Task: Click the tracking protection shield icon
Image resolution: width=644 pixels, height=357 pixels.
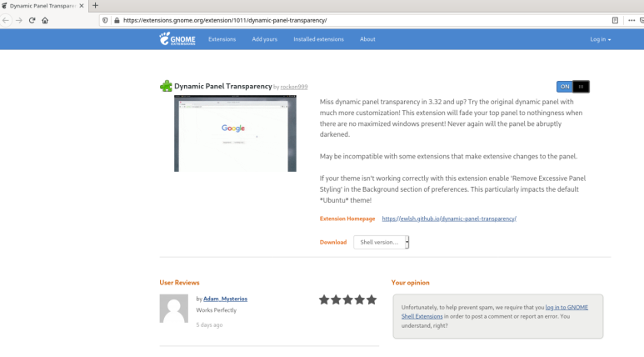Action: click(105, 20)
